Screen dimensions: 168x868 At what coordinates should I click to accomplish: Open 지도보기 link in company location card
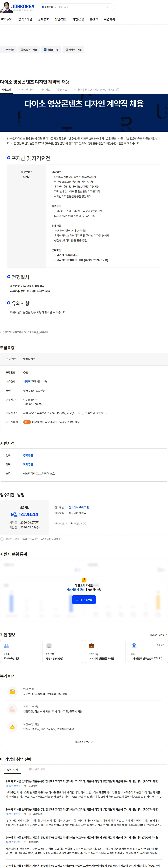[160, 645]
